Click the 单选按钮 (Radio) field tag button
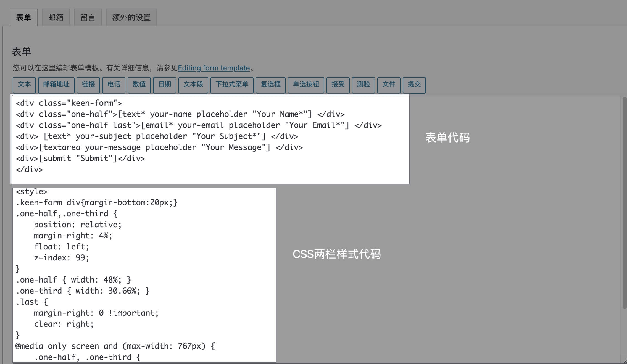This screenshot has height=364, width=627. (305, 85)
